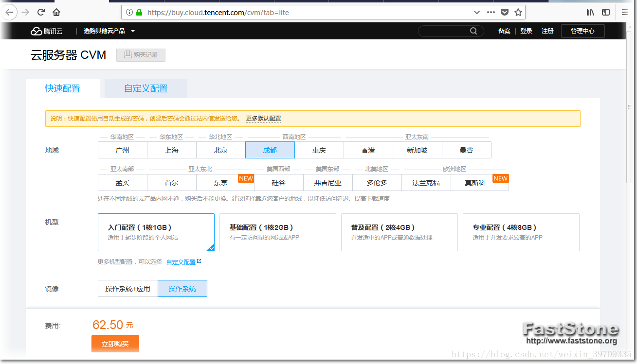Select the 广州 region option
637x364 pixels.
[122, 150]
